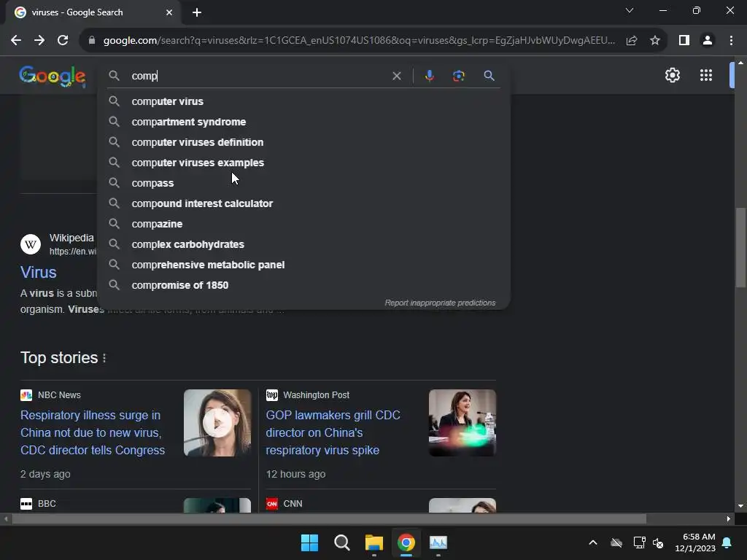Viewport: 747px width, 560px height.
Task: Click the scroll down arrow
Action: (740, 506)
